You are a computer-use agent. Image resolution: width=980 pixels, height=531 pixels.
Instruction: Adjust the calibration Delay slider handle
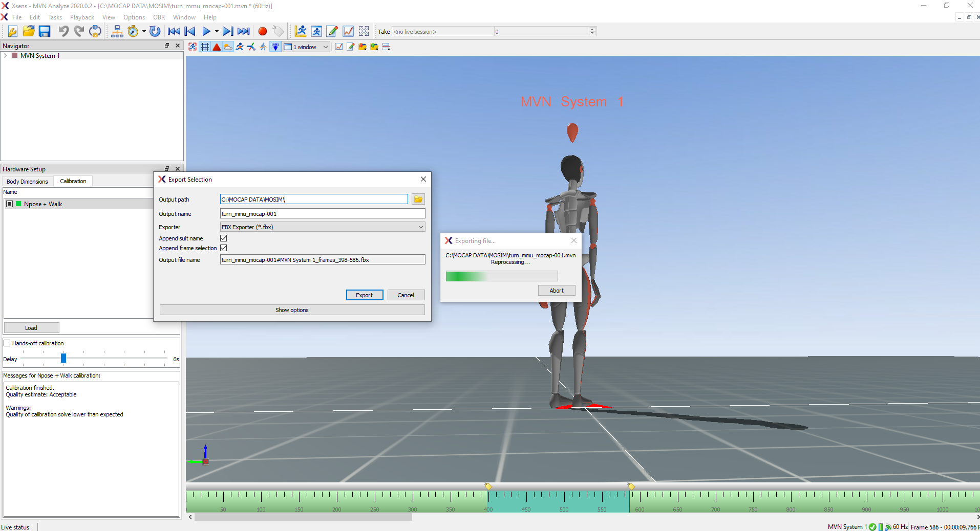pyautogui.click(x=63, y=358)
